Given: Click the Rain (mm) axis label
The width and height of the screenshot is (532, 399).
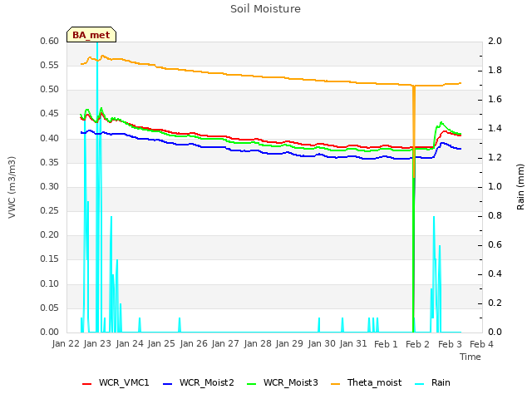Looking at the screenshot, I should [x=520, y=187].
